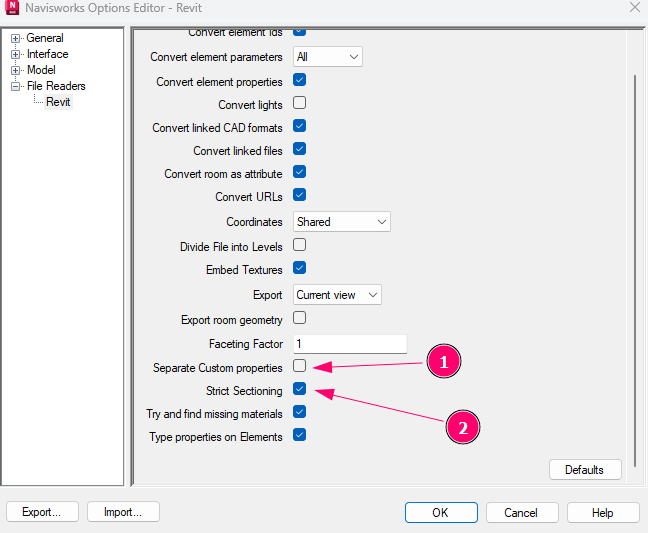Image resolution: width=648 pixels, height=533 pixels.
Task: Expand the Model tree node
Action: (x=16, y=70)
